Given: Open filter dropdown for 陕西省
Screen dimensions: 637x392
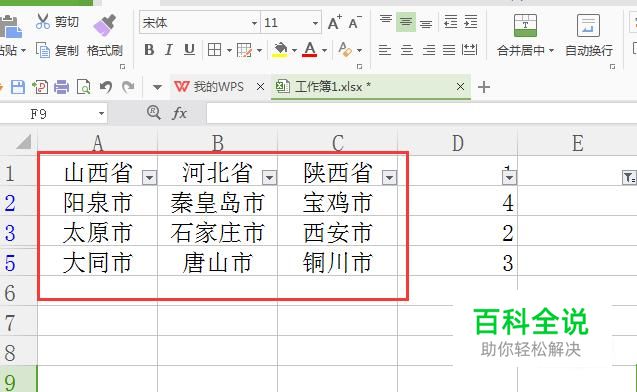Looking at the screenshot, I should pyautogui.click(x=389, y=178).
